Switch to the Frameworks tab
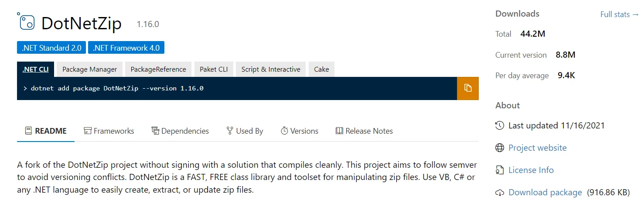This screenshot has width=644, height=204. point(109,131)
